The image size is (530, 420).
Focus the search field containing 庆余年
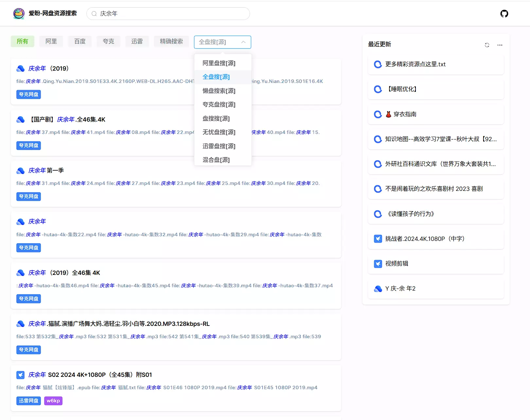(170, 14)
